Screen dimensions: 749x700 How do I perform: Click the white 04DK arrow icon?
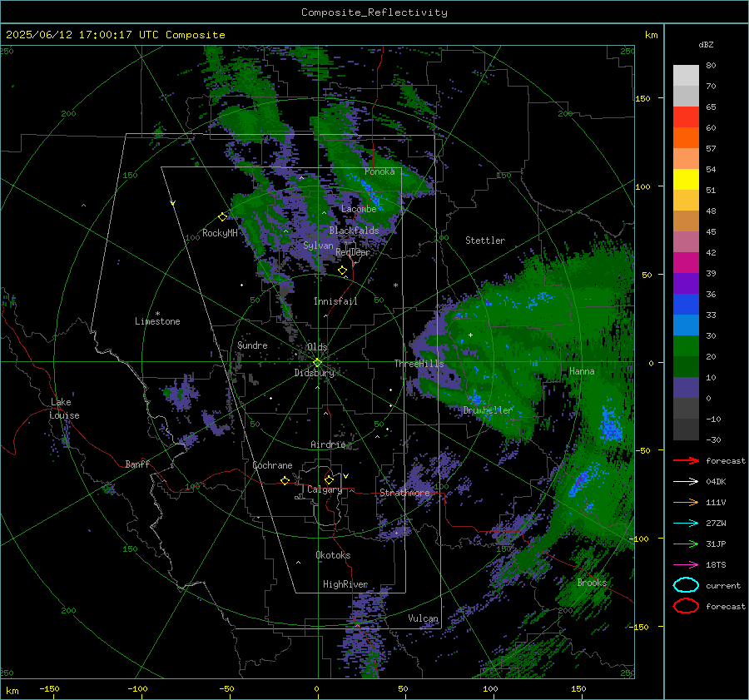[x=686, y=481]
